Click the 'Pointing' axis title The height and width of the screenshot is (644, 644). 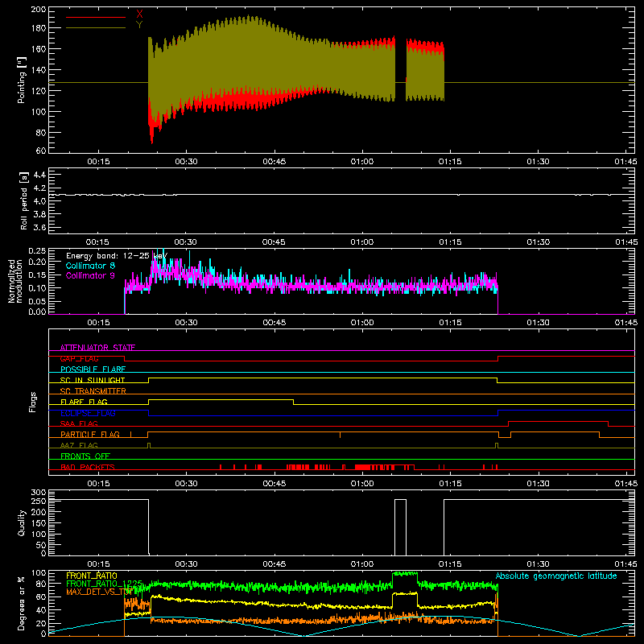point(22,80)
